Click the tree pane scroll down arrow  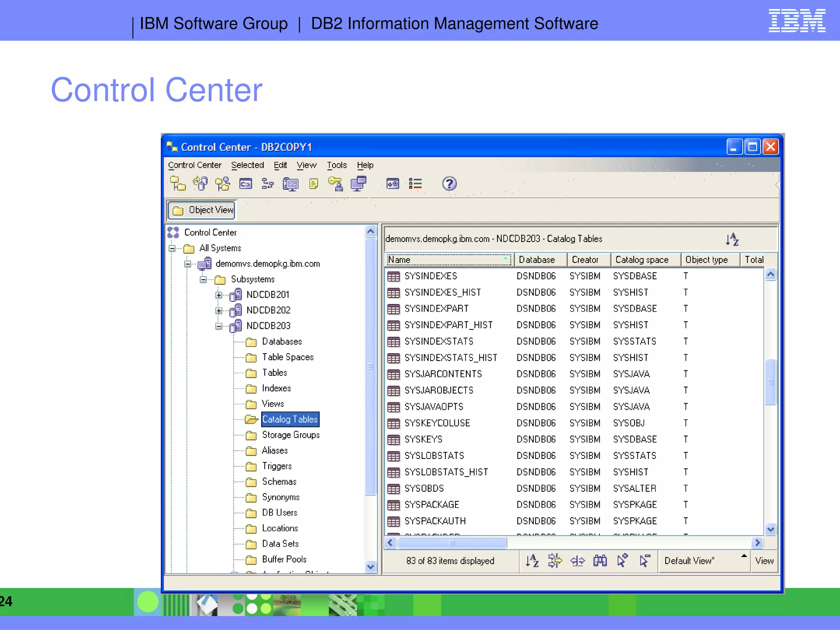pos(370,567)
